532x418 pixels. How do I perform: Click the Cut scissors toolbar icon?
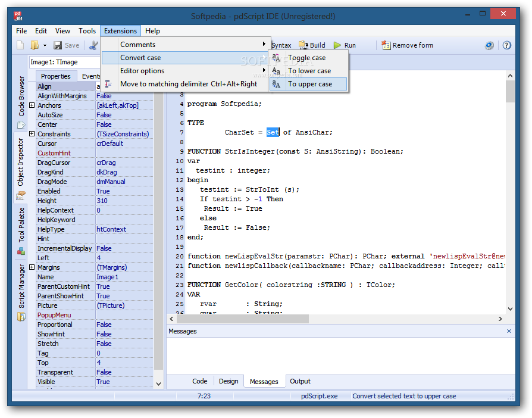93,45
